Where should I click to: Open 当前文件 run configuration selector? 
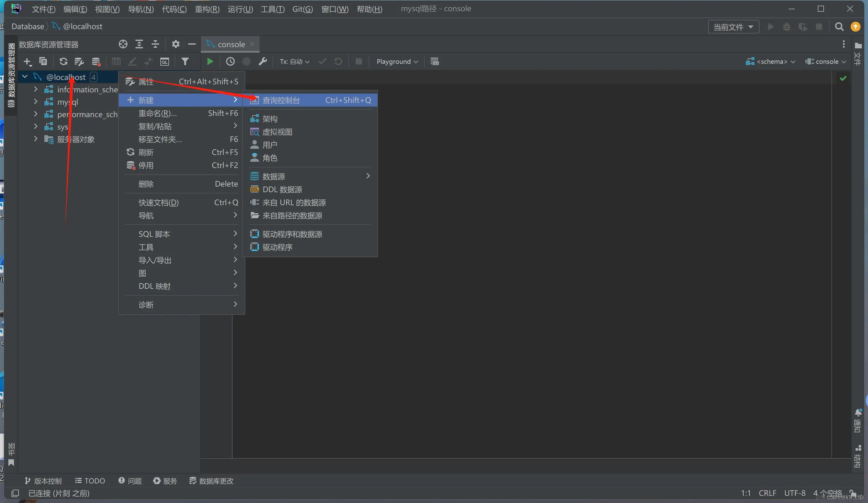pyautogui.click(x=733, y=27)
